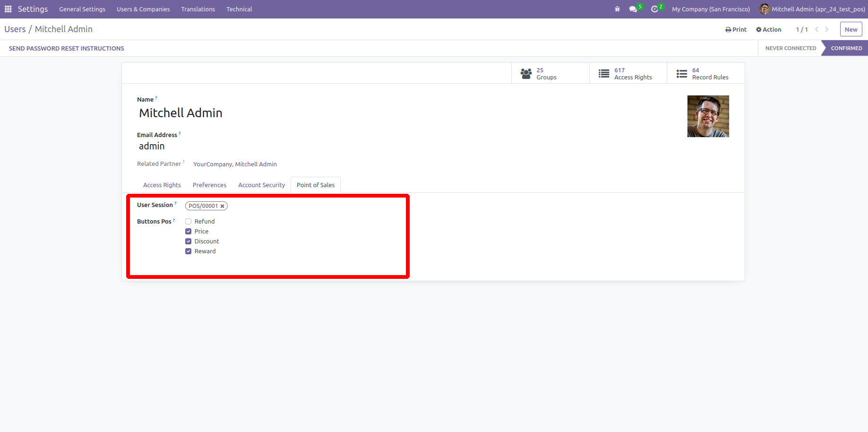Open the Mitchell Admin user menu

(x=813, y=9)
